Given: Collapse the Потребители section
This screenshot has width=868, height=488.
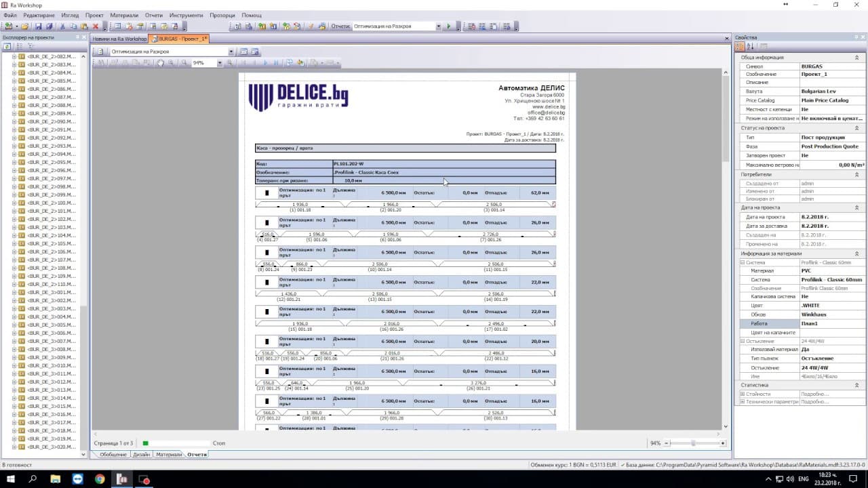Looking at the screenshot, I should [858, 174].
